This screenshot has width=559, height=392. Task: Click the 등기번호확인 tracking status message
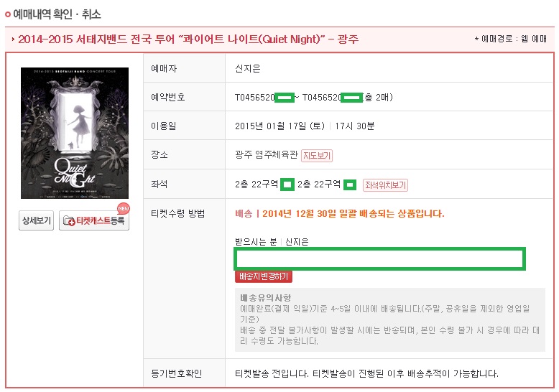pos(366,373)
